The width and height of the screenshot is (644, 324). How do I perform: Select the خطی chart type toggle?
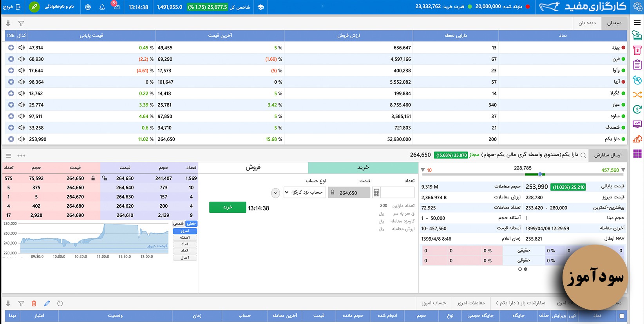[x=191, y=223]
